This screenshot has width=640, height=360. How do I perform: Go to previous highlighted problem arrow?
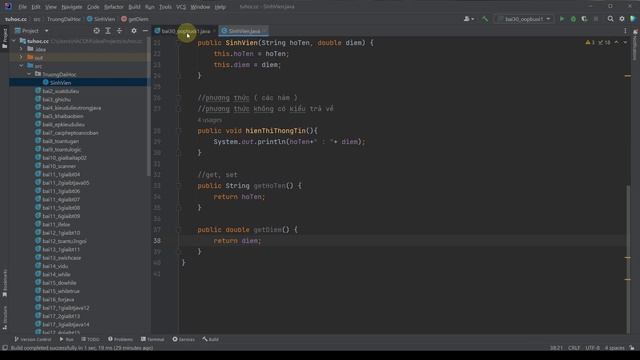click(x=616, y=42)
